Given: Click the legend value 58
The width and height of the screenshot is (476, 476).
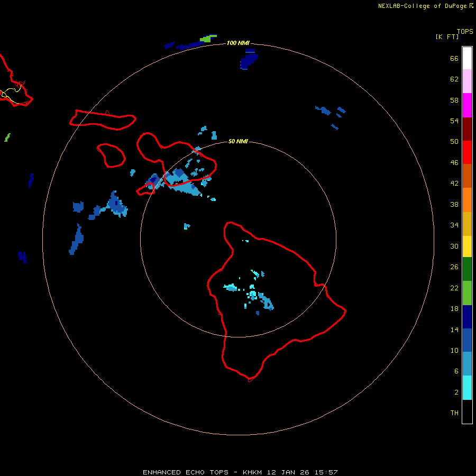Looking at the screenshot, I should (454, 100).
